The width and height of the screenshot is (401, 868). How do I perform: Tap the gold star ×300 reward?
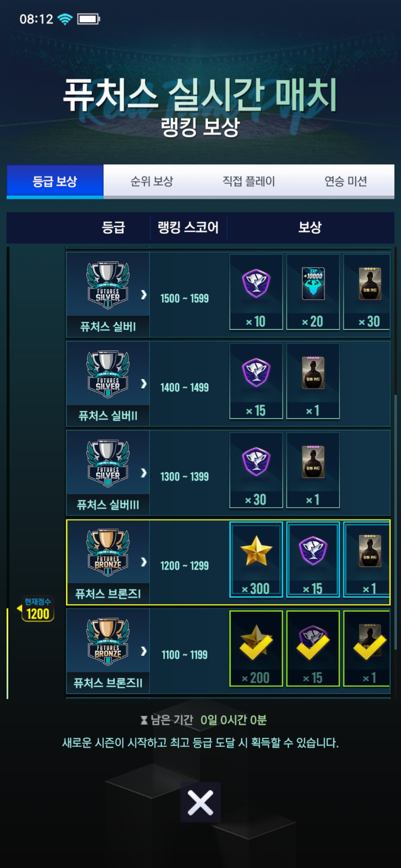[x=256, y=559]
